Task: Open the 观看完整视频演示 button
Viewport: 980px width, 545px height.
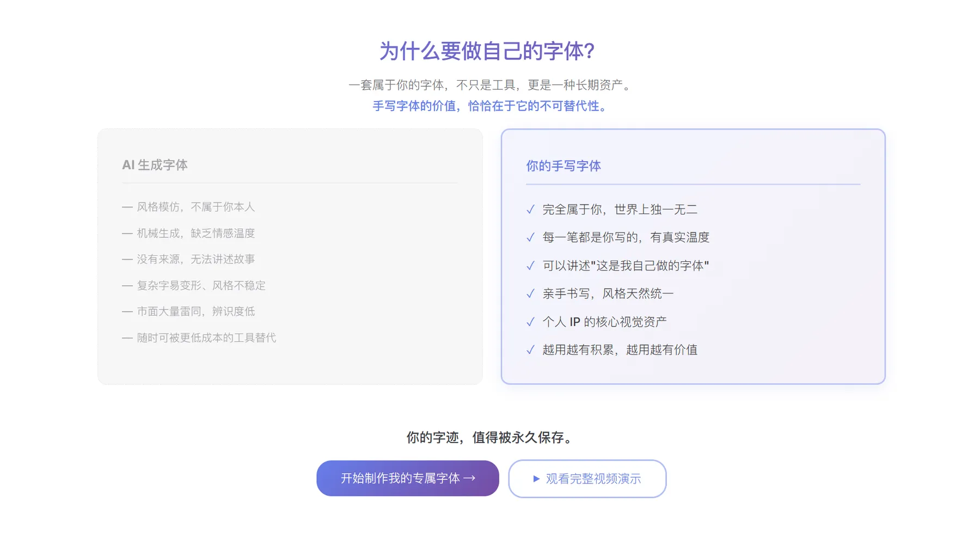Action: [x=587, y=479]
